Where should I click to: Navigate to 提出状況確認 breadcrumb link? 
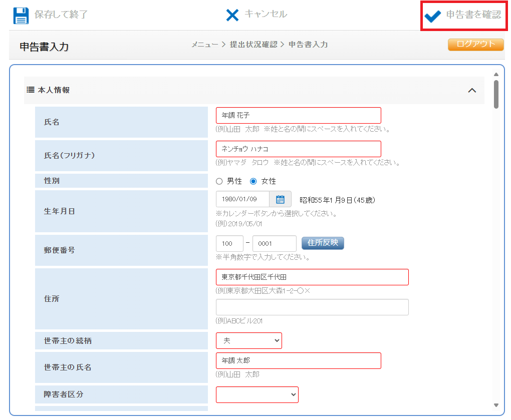point(253,45)
